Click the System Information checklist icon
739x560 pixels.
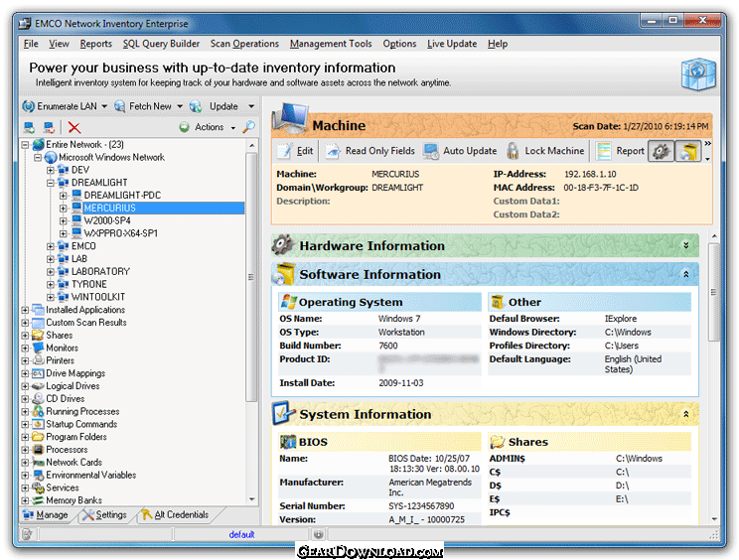284,413
